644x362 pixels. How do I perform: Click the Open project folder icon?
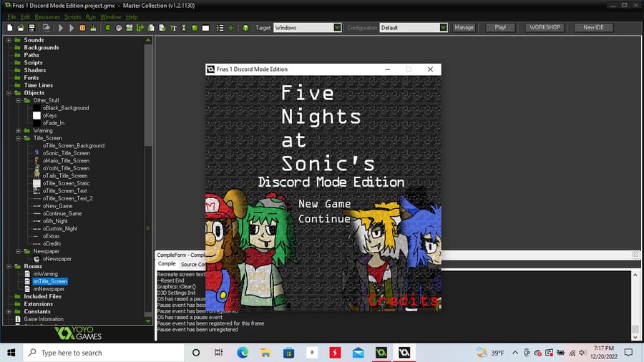21,28
